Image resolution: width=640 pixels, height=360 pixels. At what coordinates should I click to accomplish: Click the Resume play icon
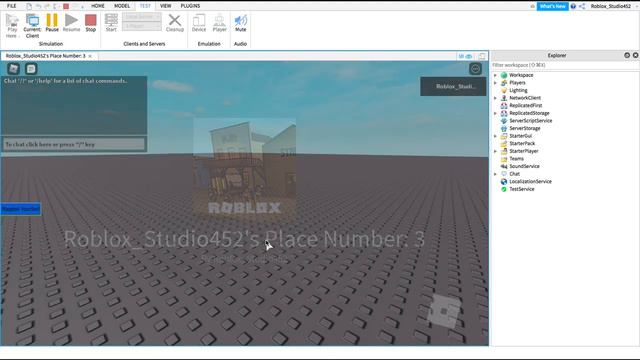pyautogui.click(x=71, y=22)
